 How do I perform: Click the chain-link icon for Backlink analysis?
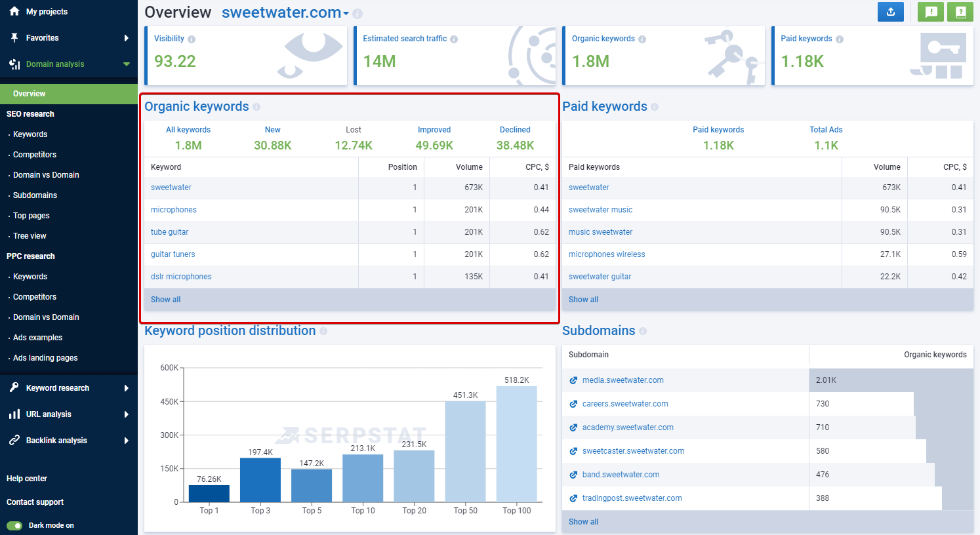pos(14,440)
